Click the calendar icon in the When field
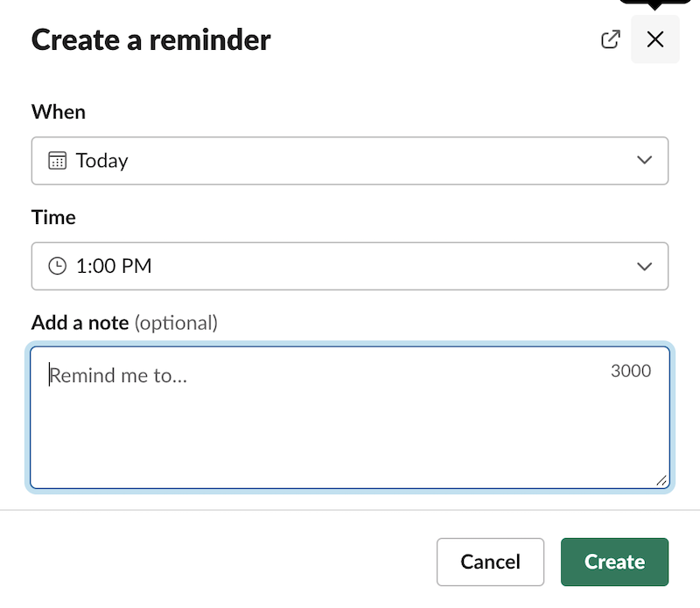Viewport: 700px width, 608px height. [x=57, y=160]
